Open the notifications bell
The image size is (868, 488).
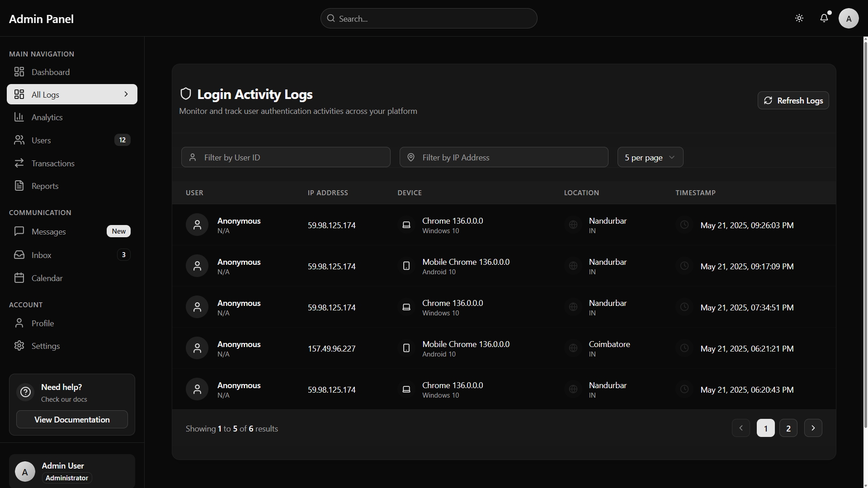pos(824,18)
